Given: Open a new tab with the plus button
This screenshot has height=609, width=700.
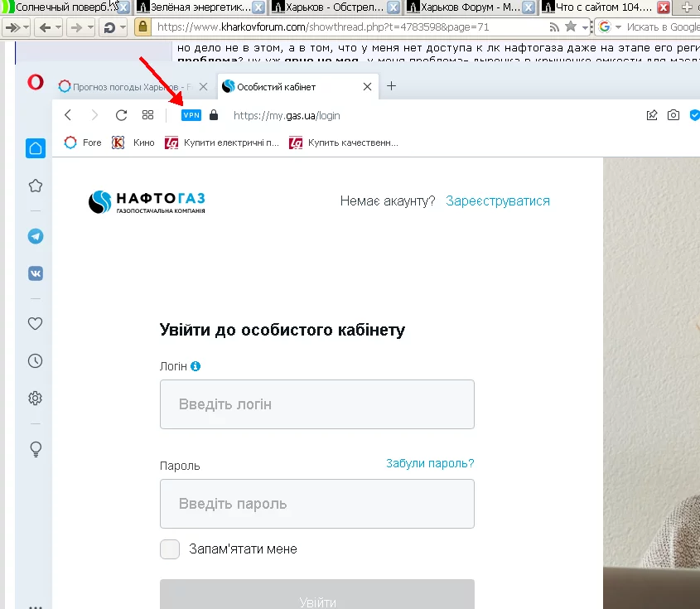Looking at the screenshot, I should [x=392, y=86].
